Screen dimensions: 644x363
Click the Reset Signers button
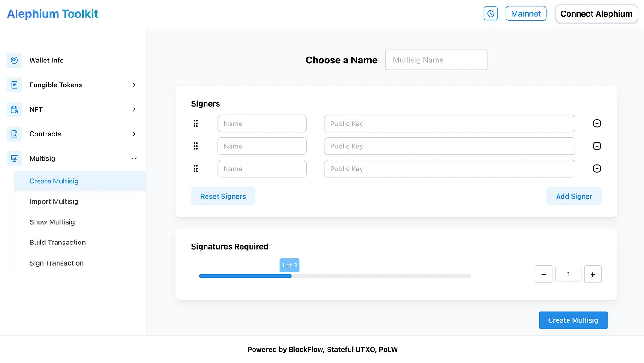pos(223,196)
